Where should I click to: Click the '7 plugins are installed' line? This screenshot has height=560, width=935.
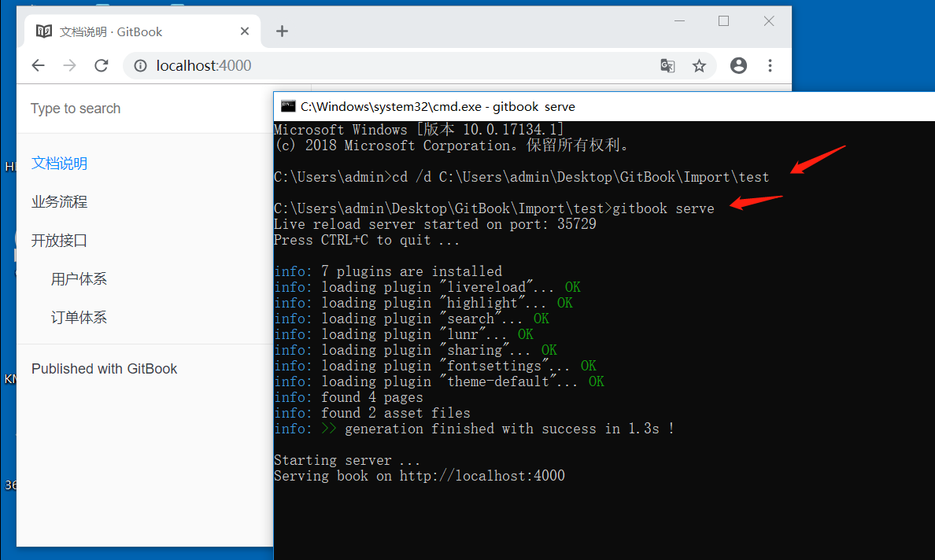tap(388, 271)
